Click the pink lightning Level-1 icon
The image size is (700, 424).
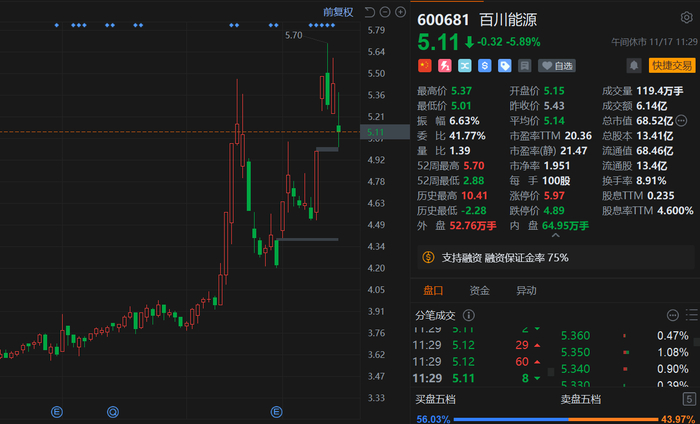pos(445,66)
